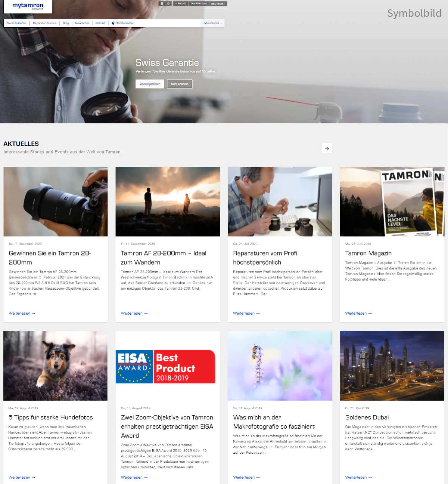Open the Goldenes Dubai article title
Image resolution: width=448 pixels, height=484 pixels.
tap(367, 417)
